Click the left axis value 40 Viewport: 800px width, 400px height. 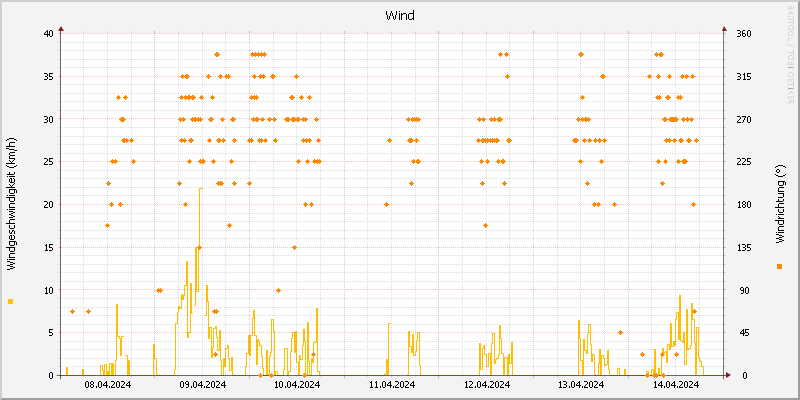pyautogui.click(x=48, y=34)
